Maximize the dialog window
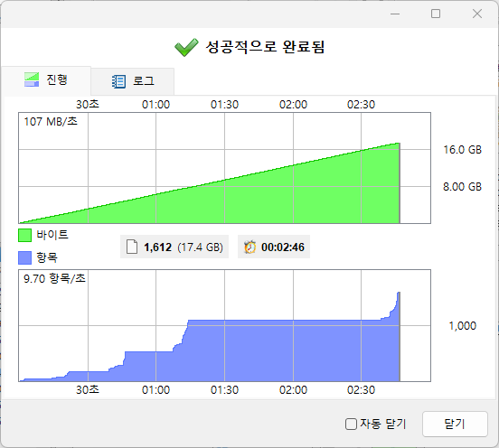The height and width of the screenshot is (448, 499). point(436,14)
